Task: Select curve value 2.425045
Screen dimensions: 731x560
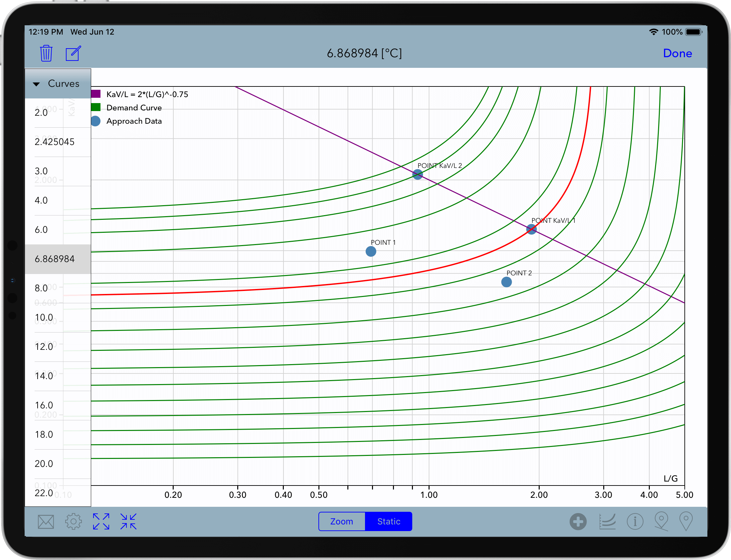Action: 54,142
